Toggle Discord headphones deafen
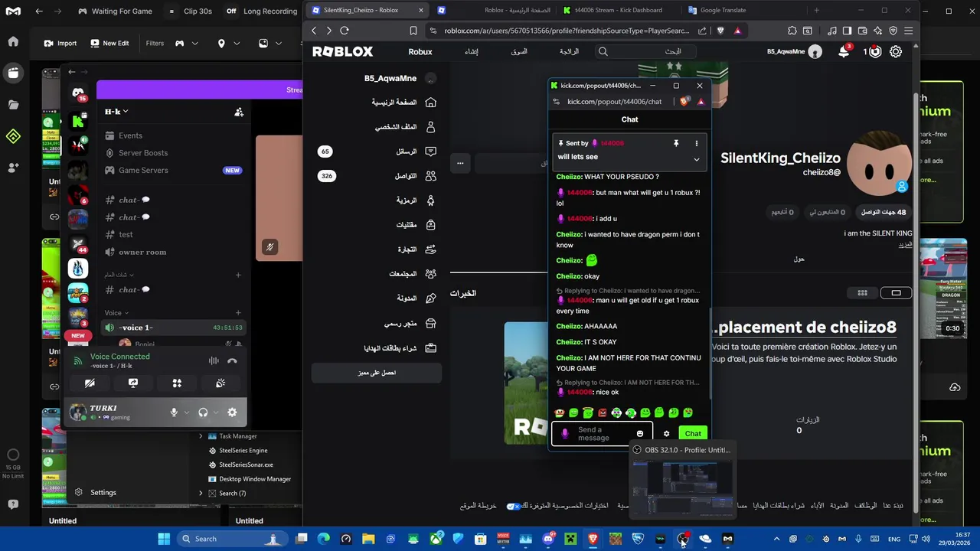 [203, 412]
